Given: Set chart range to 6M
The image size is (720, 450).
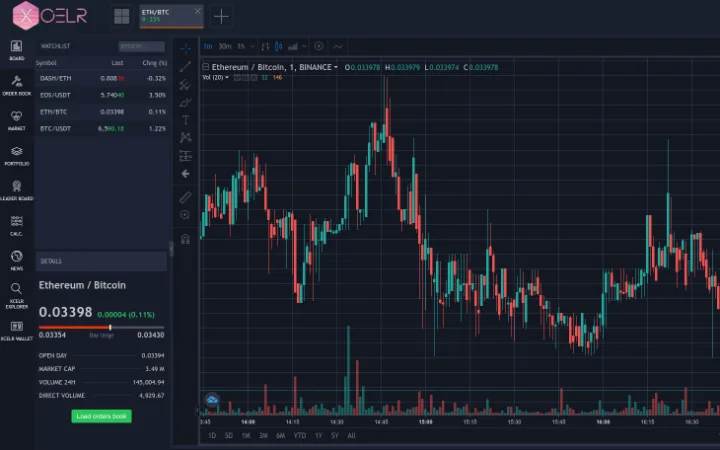Looking at the screenshot, I should [281, 435].
